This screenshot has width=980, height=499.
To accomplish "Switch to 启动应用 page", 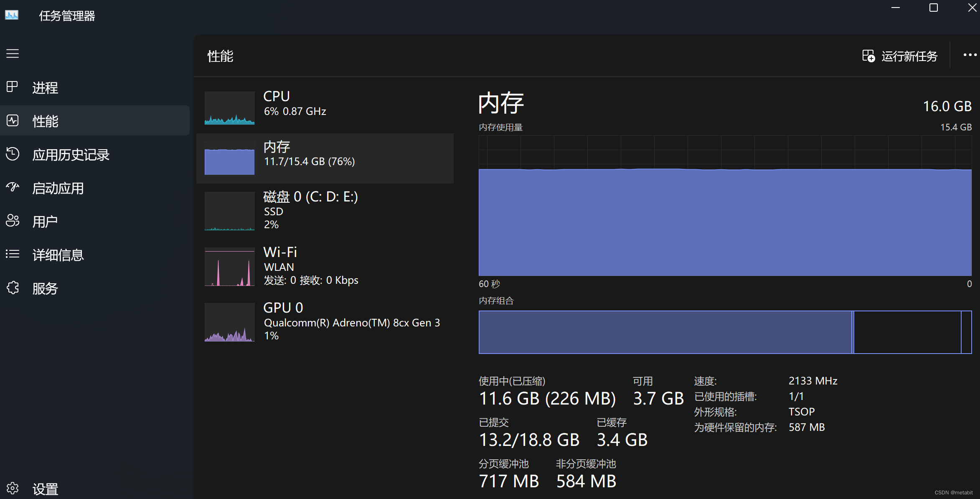I will click(x=95, y=188).
